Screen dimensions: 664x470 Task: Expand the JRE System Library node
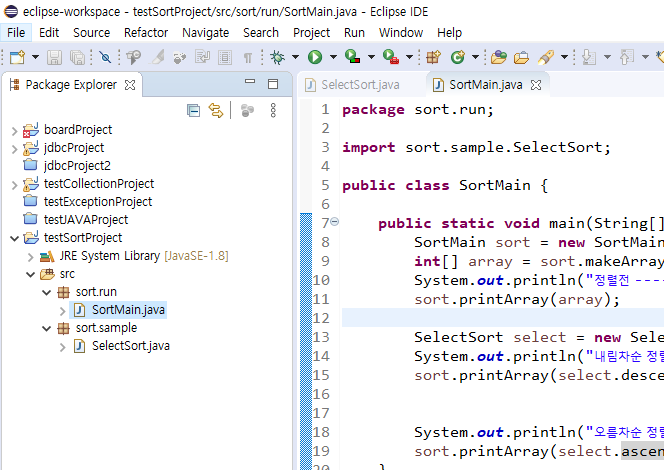[29, 256]
